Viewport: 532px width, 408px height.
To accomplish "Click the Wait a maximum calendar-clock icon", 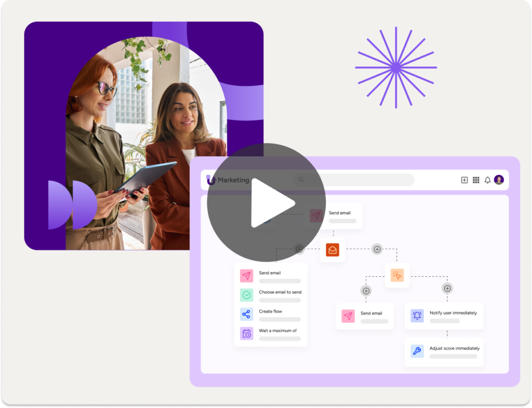I will [246, 332].
